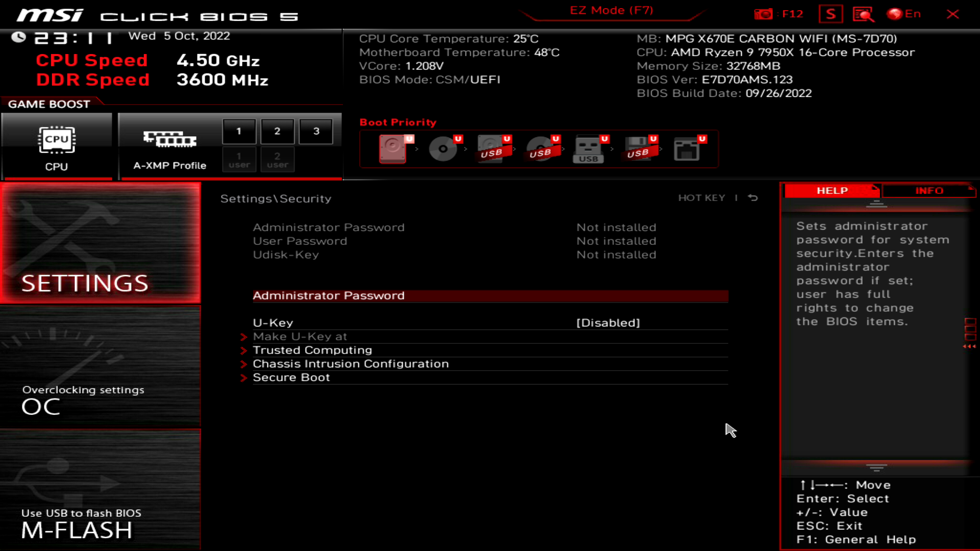Expand the Secure Boot section
The height and width of the screenshot is (551, 980).
coord(291,377)
